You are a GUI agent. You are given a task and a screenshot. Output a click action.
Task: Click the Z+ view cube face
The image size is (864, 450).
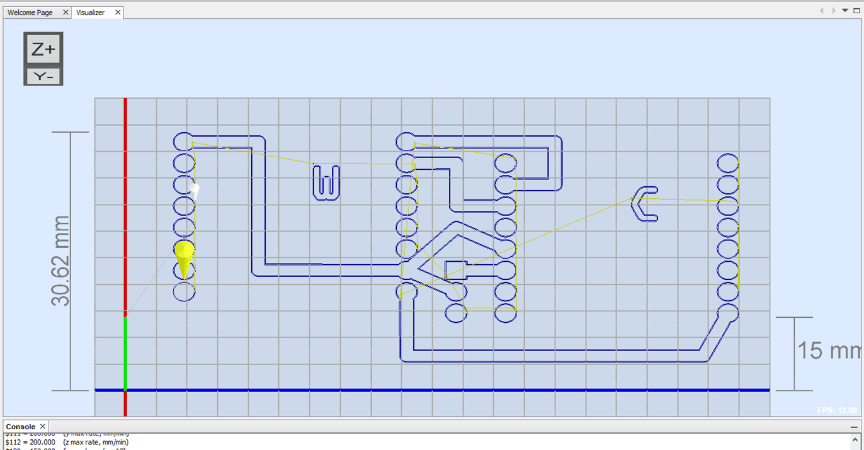pos(43,50)
